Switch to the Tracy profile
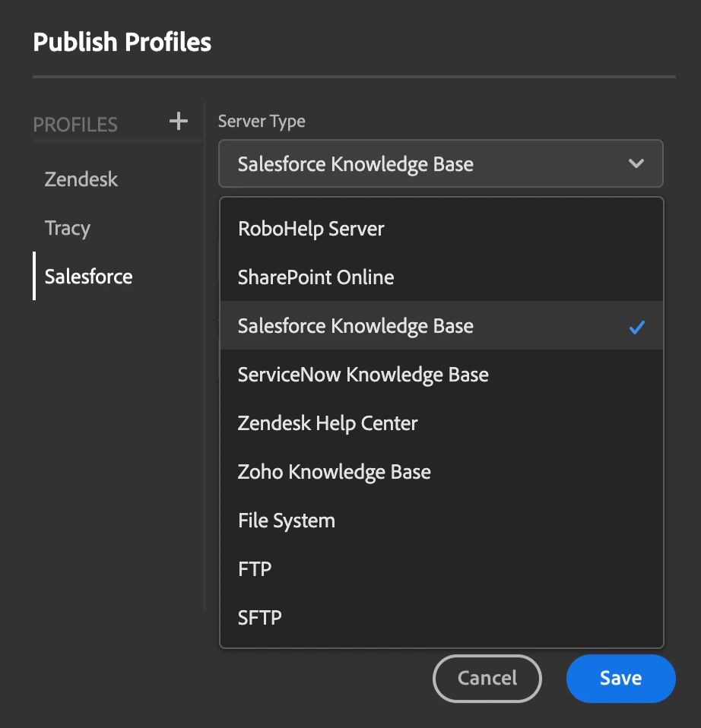 tap(68, 228)
